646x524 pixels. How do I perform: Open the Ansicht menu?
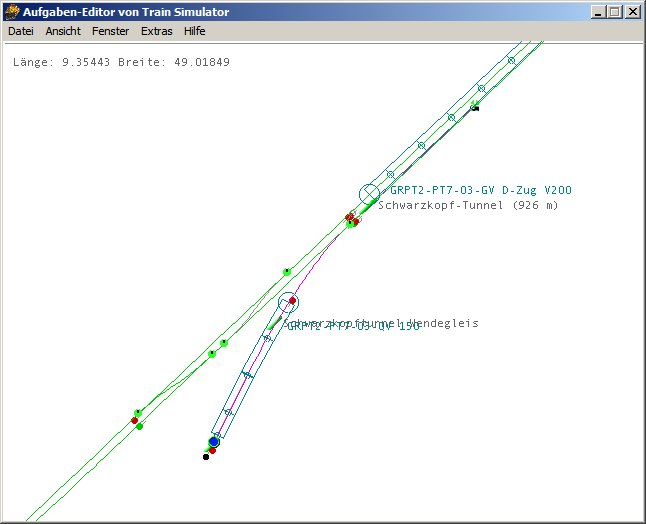[x=63, y=31]
